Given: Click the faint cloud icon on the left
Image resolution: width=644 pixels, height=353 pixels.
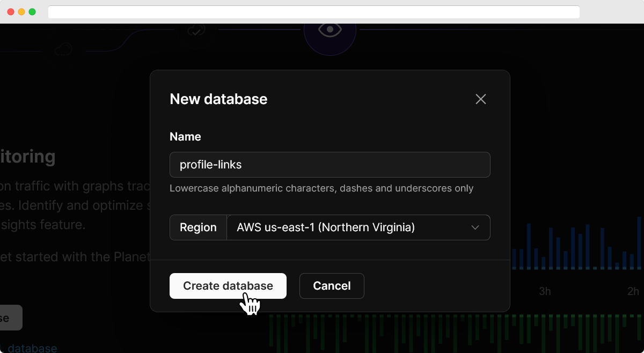Looking at the screenshot, I should click(63, 49).
